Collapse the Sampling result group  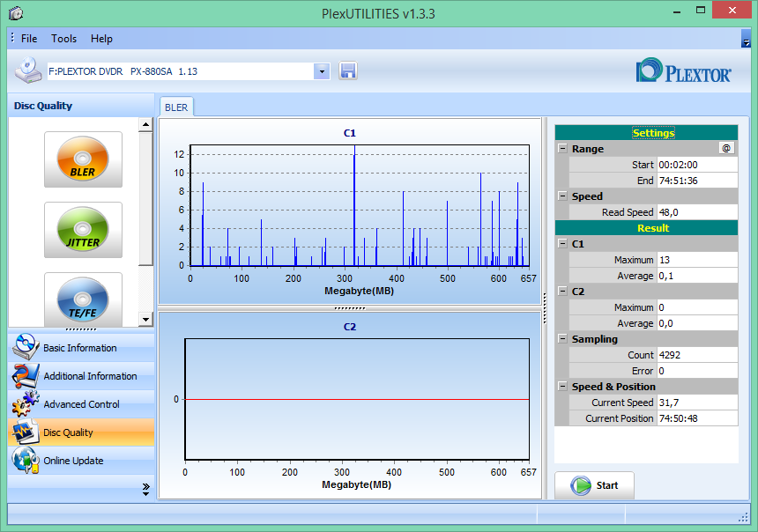click(562, 338)
